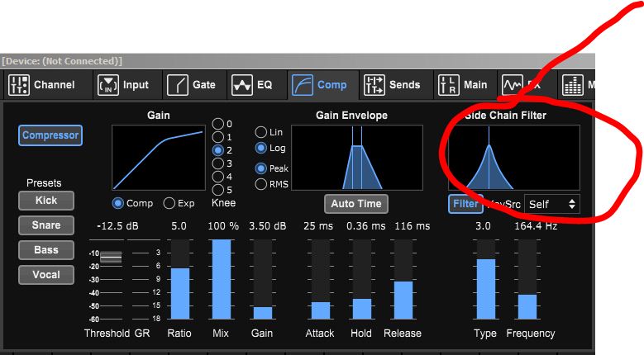Image resolution: width=644 pixels, height=355 pixels.
Task: Select Peak detection mode
Action: coord(260,168)
